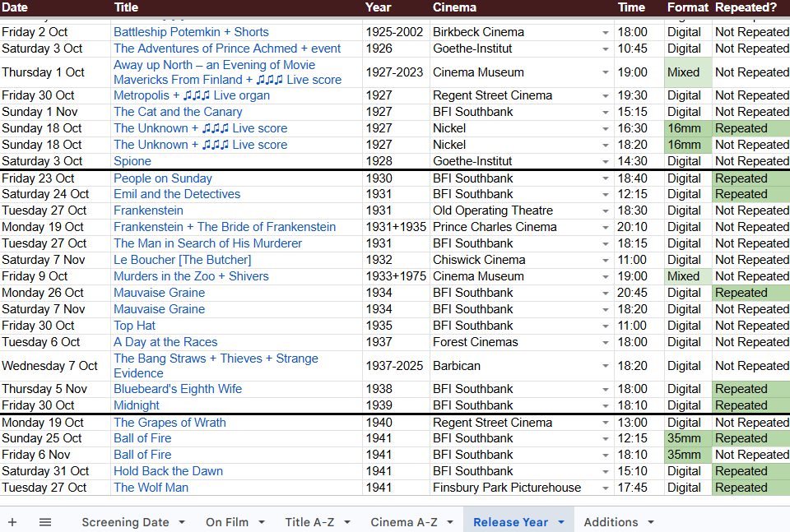790x532 pixels.
Task: Open On Film tab dropdown arrow
Action: [262, 522]
